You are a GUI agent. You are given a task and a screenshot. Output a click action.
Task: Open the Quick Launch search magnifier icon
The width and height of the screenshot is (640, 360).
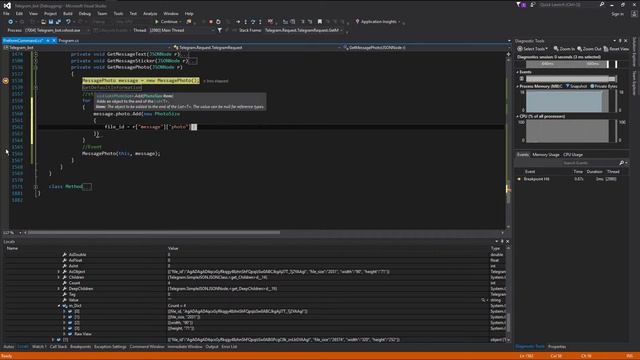pos(602,4)
